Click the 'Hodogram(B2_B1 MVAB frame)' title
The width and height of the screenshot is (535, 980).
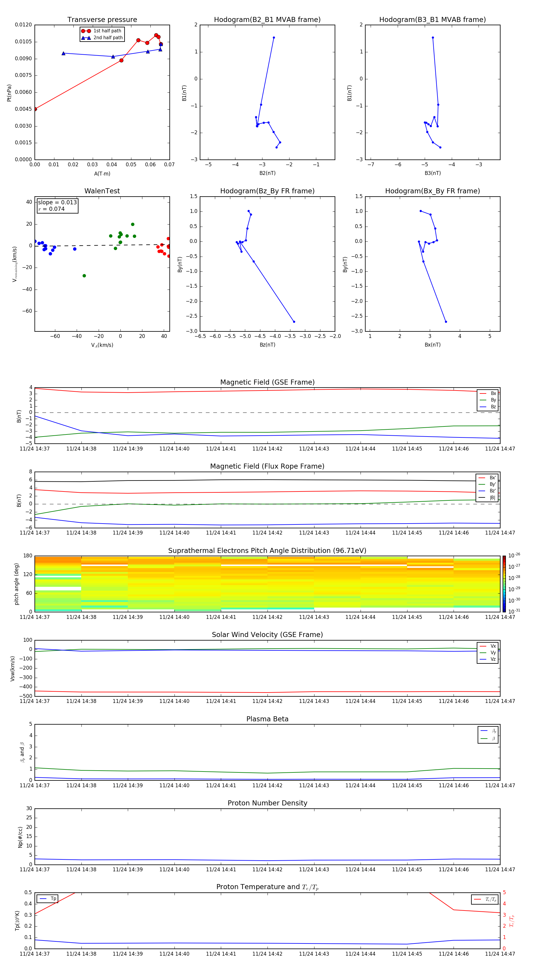coord(267,20)
